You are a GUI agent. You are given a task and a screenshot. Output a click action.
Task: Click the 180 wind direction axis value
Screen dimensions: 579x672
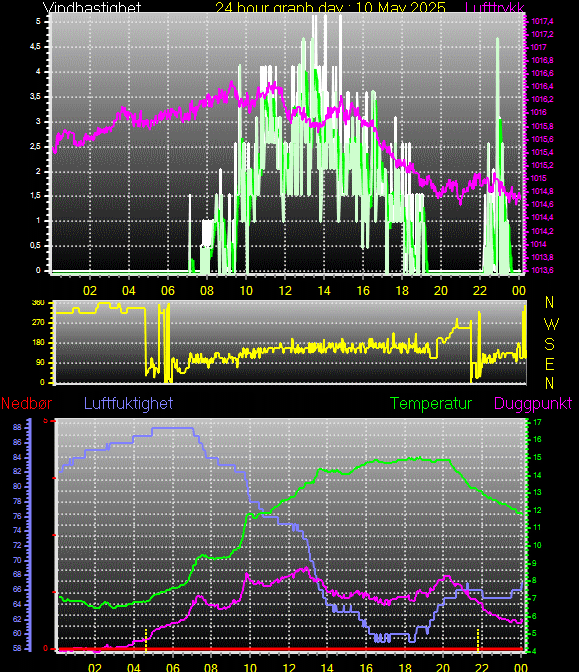coord(39,342)
